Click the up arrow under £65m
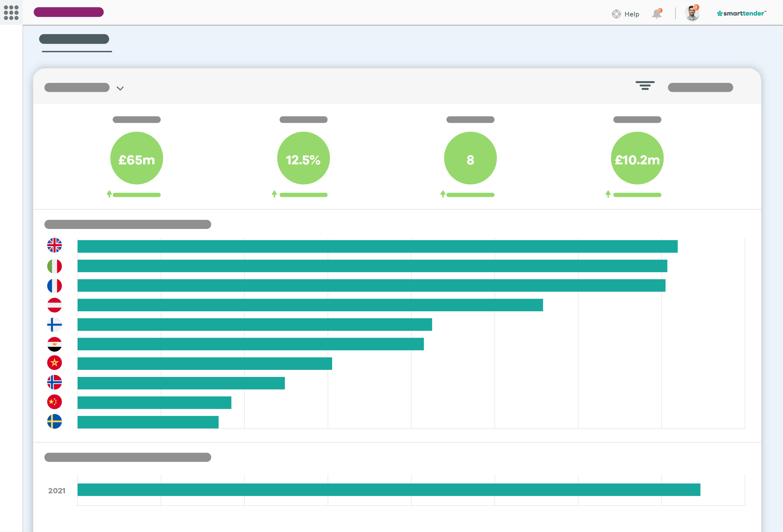This screenshot has height=532, width=783. (x=109, y=194)
